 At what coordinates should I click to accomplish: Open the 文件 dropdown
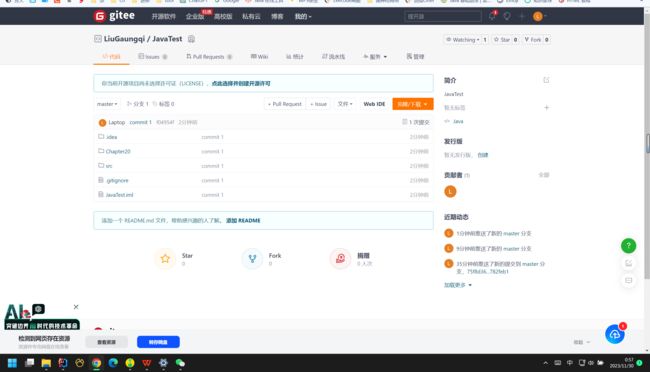pyautogui.click(x=345, y=104)
